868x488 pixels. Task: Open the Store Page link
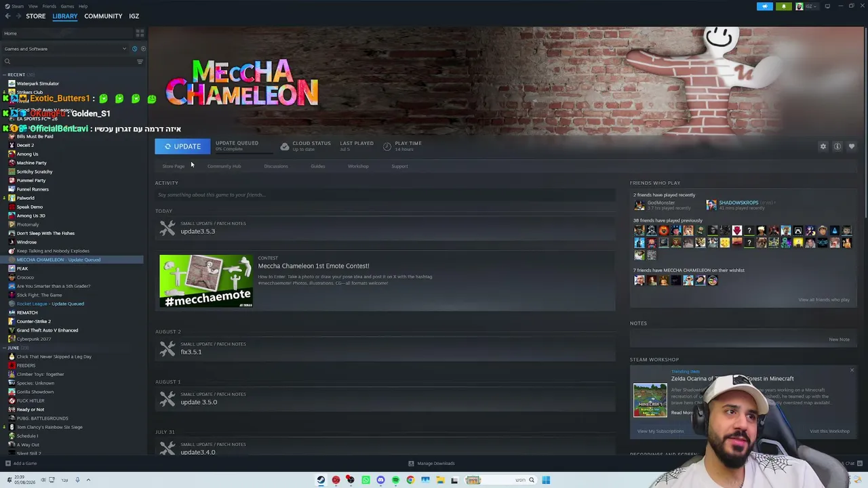tap(174, 166)
